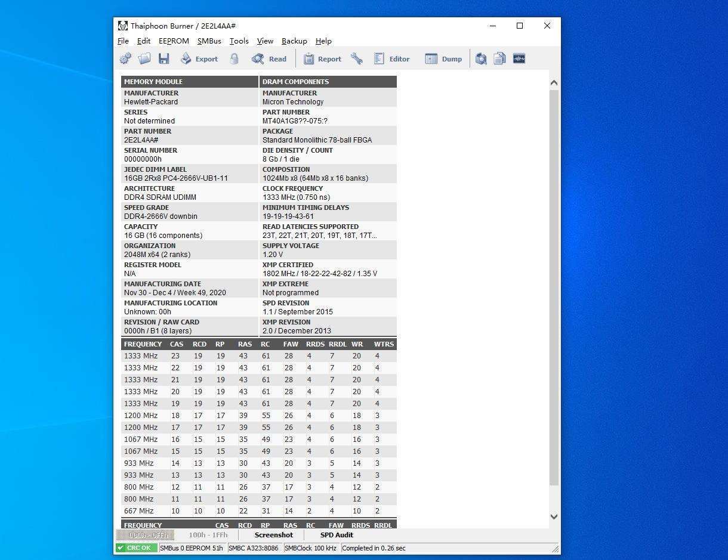Click the Screenshot button at bottom
The width and height of the screenshot is (728, 560).
tap(274, 535)
